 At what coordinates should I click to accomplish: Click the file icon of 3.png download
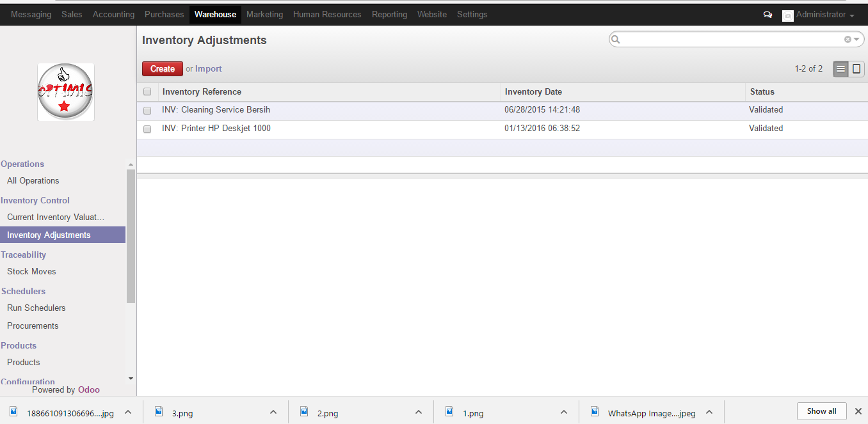click(159, 412)
